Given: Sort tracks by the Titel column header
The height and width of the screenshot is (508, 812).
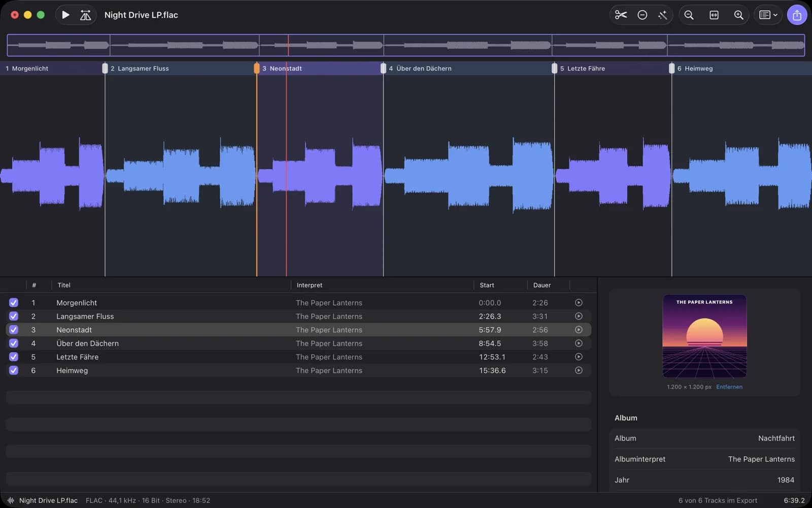Looking at the screenshot, I should [x=64, y=285].
